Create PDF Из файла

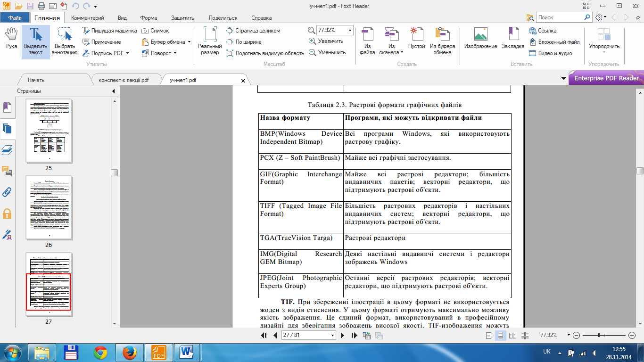(367, 40)
